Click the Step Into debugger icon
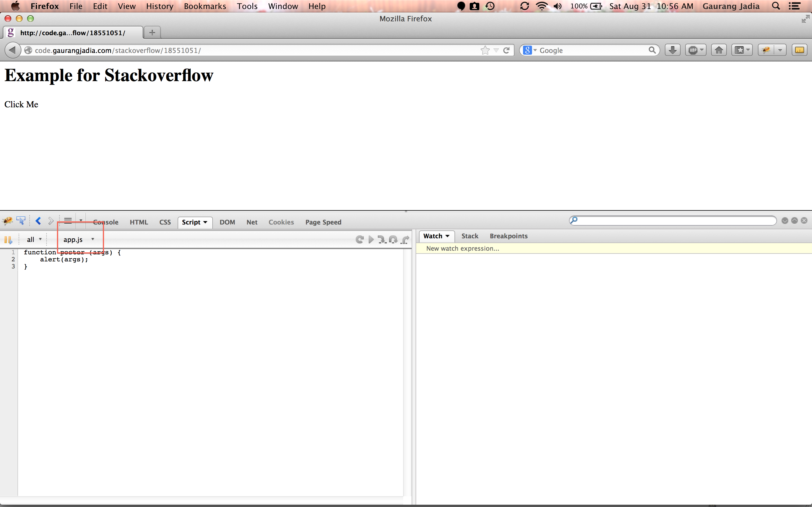This screenshot has width=812, height=507. 382,239
